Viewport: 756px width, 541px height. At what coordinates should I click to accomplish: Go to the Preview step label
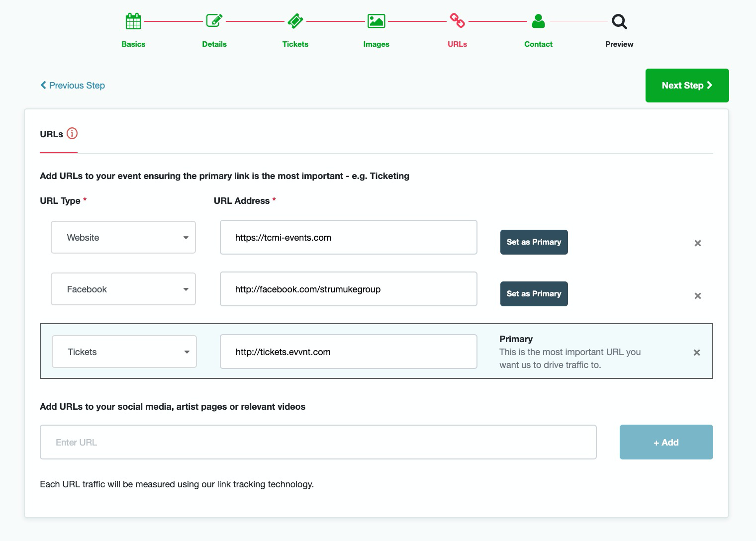point(619,44)
